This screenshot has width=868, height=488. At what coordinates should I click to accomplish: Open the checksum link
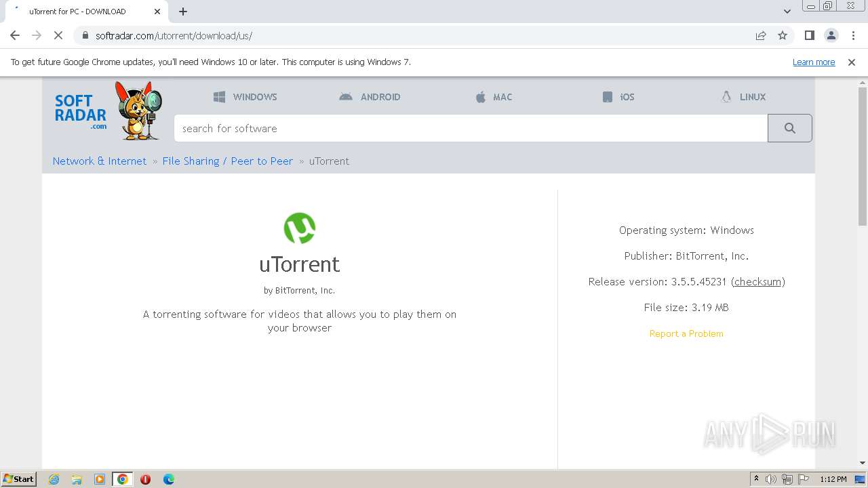click(x=757, y=282)
